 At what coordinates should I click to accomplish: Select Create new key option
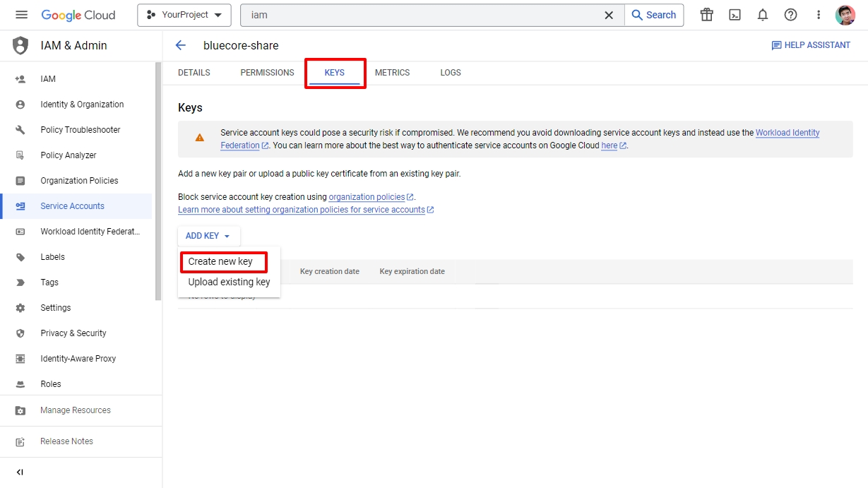(x=220, y=261)
